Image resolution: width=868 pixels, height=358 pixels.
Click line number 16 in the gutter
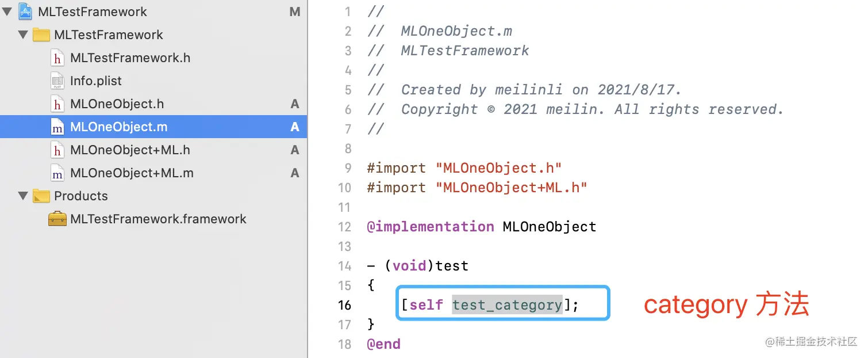coord(344,304)
